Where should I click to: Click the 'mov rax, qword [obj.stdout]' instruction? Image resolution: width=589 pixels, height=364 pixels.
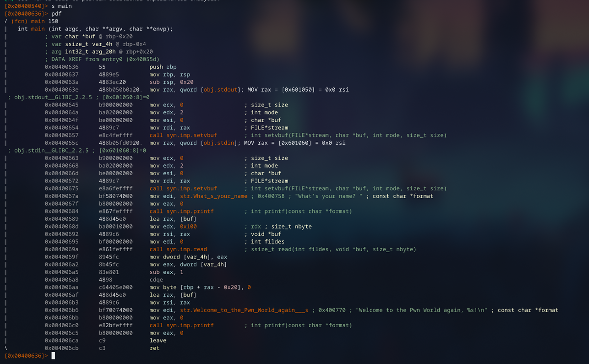195,90
